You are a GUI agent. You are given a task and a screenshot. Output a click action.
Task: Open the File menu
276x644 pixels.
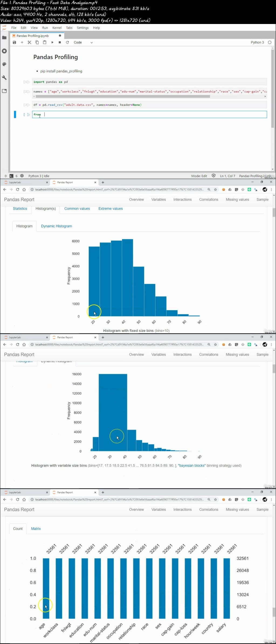pyautogui.click(x=14, y=28)
